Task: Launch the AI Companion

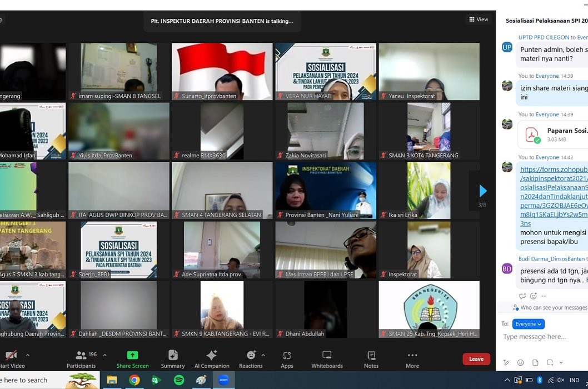Action: click(x=212, y=358)
